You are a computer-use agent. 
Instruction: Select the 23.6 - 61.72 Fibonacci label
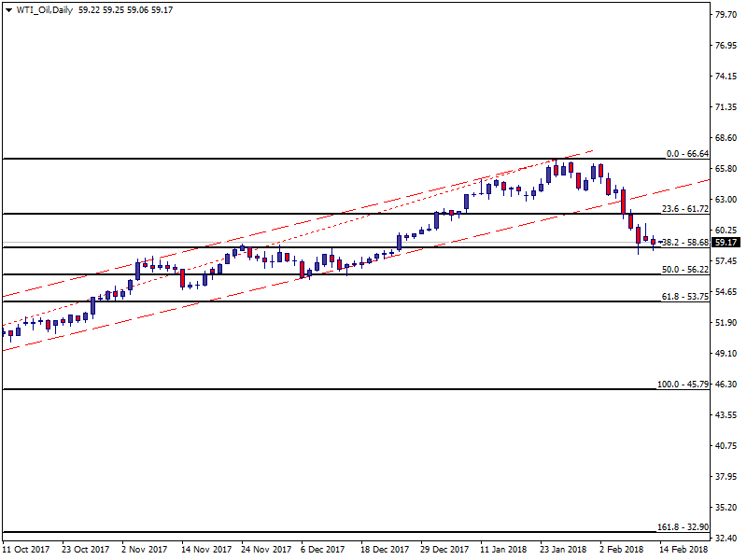(685, 208)
